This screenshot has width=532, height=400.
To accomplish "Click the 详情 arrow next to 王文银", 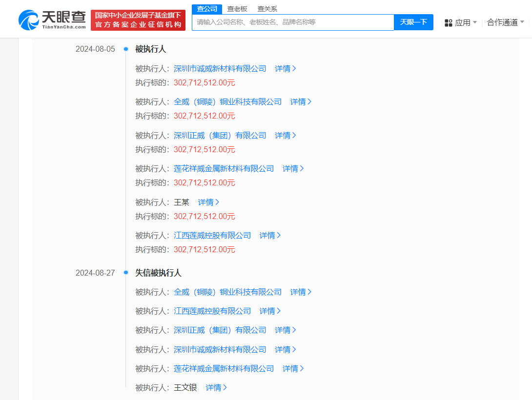I will 226,387.
